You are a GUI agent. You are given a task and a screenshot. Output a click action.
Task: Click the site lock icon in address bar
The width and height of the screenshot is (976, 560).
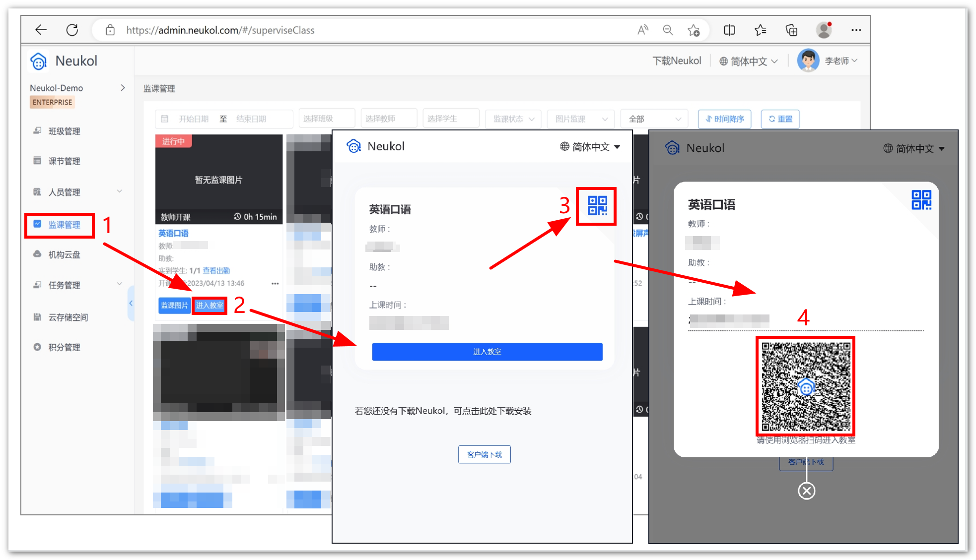110,30
